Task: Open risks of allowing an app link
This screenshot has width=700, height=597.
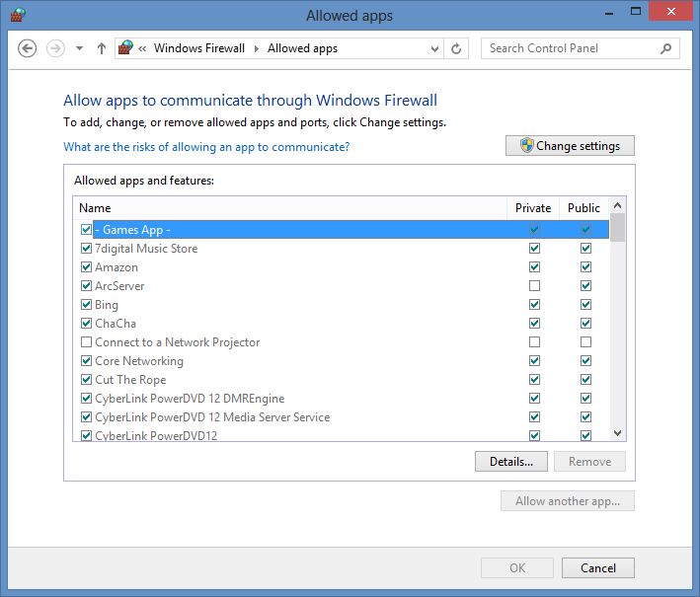Action: (x=206, y=147)
